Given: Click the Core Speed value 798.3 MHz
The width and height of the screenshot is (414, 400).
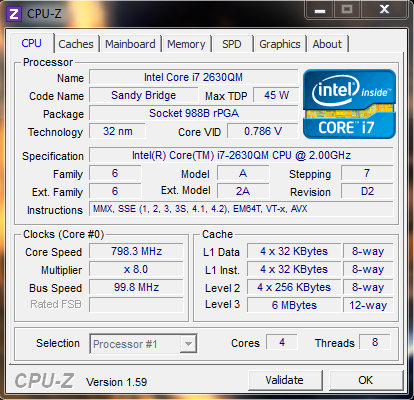Looking at the screenshot, I should click(136, 251).
